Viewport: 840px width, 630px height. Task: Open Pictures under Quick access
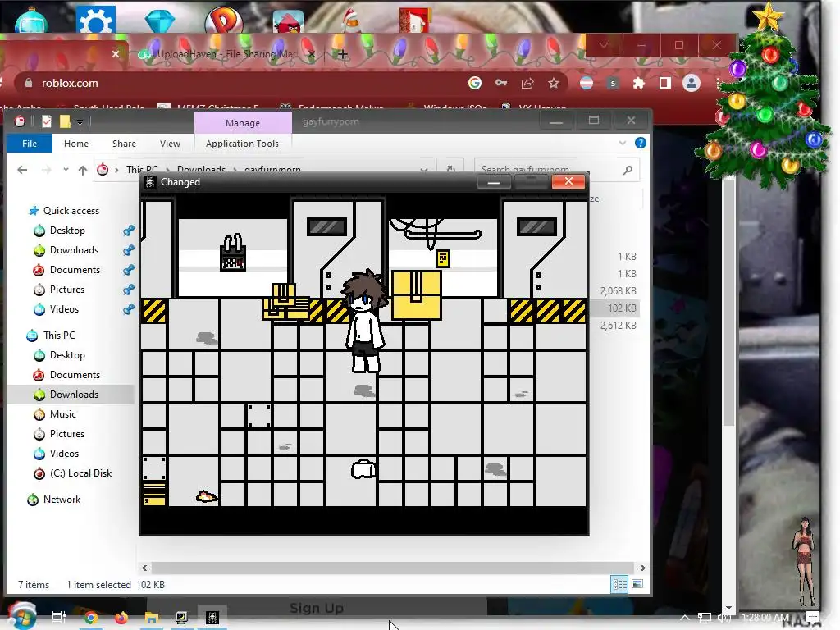pyautogui.click(x=67, y=290)
